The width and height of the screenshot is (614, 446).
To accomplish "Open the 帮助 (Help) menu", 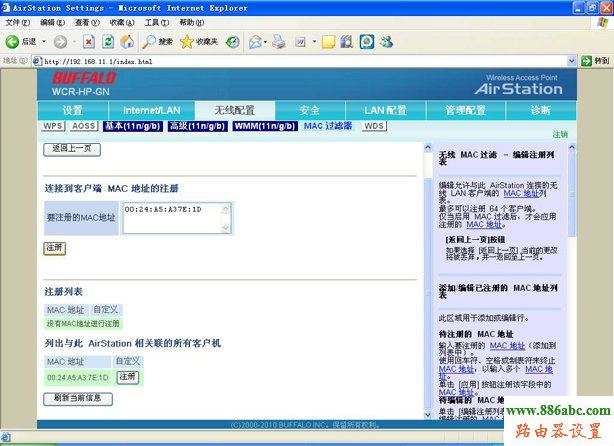I will pos(192,23).
